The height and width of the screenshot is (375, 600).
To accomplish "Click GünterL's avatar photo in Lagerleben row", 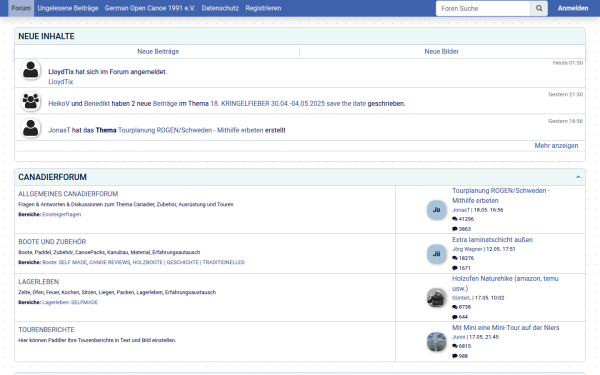I will click(x=436, y=298).
